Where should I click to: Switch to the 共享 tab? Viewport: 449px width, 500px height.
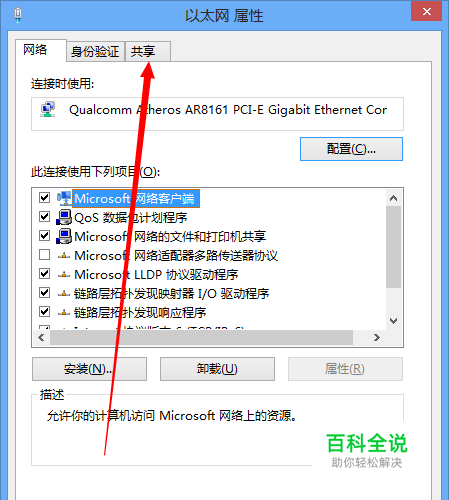click(x=148, y=52)
